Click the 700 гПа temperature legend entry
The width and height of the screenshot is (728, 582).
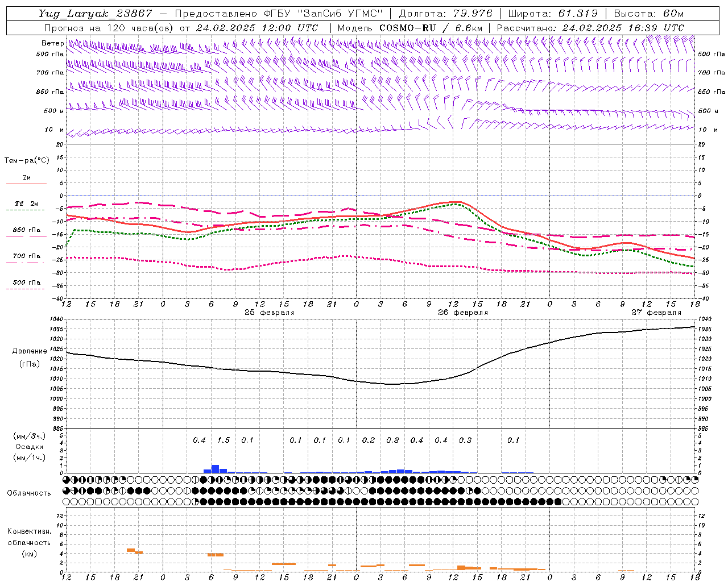click(27, 256)
